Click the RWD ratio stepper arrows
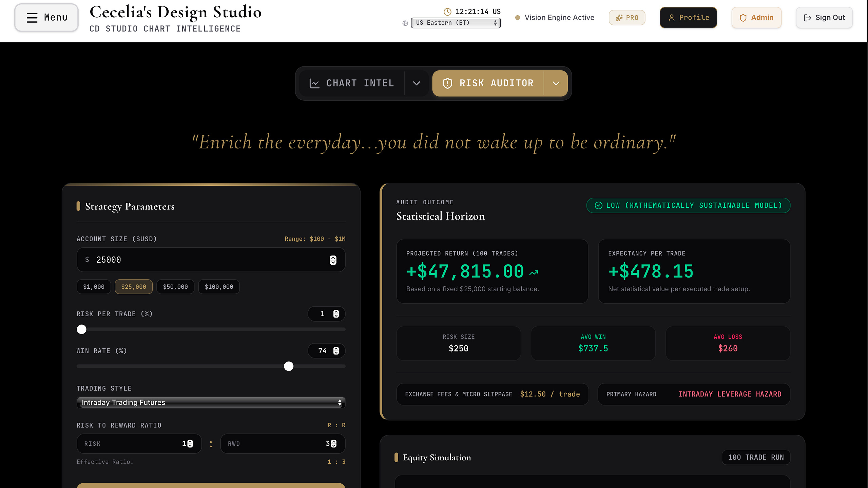This screenshot has height=488, width=868. [x=334, y=444]
